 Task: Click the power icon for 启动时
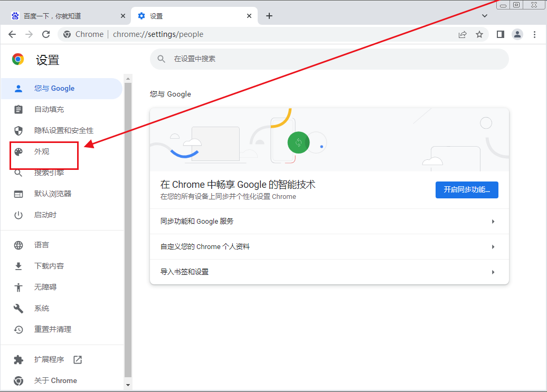click(18, 215)
